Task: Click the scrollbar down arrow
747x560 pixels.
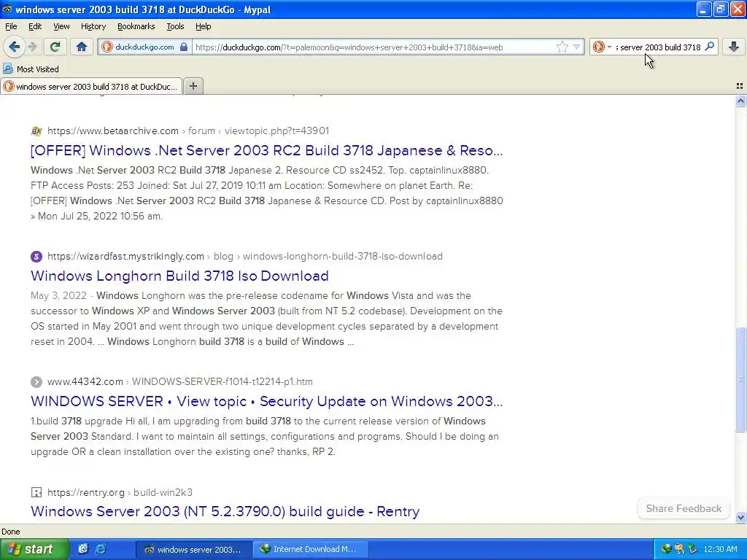Action: [740, 517]
